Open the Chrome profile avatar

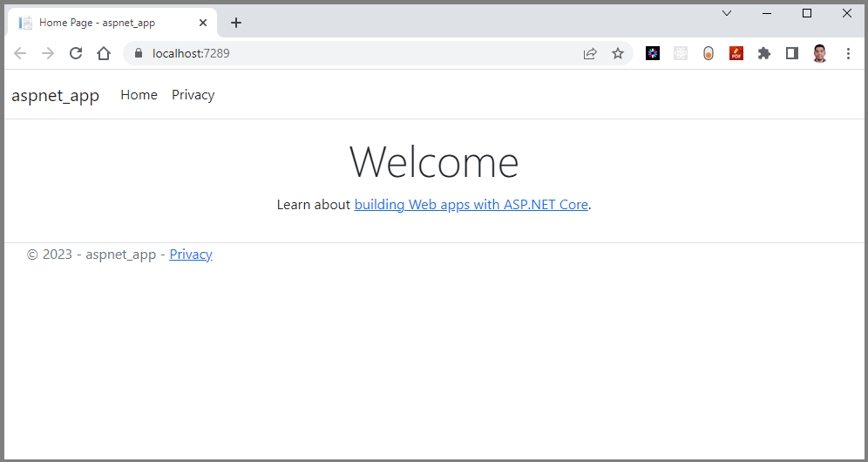[x=820, y=53]
